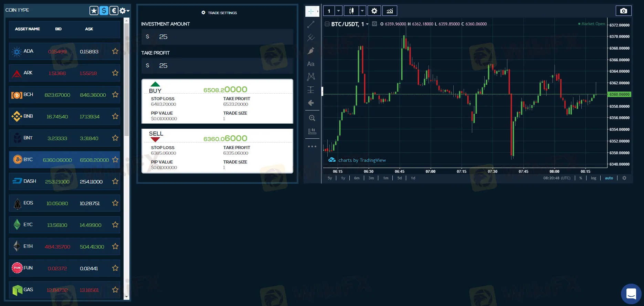Viewport: 644px width, 306px height.
Task: Toggle favorite star for ETH
Action: click(x=115, y=246)
